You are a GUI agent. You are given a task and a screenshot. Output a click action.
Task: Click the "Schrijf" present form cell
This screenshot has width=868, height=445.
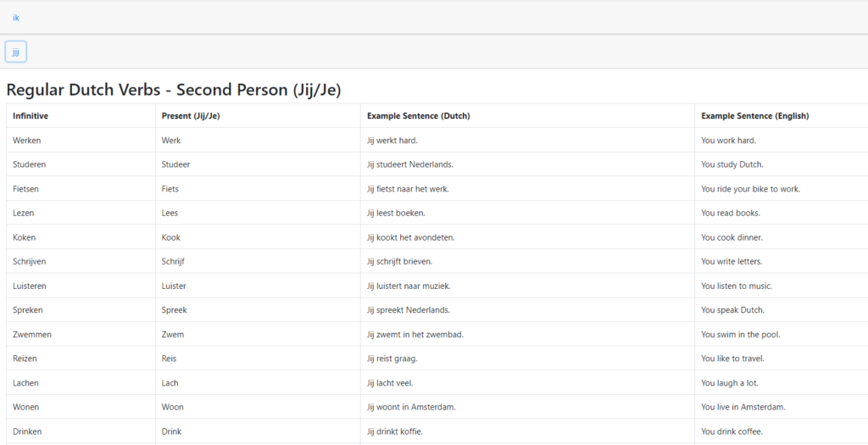[174, 262]
